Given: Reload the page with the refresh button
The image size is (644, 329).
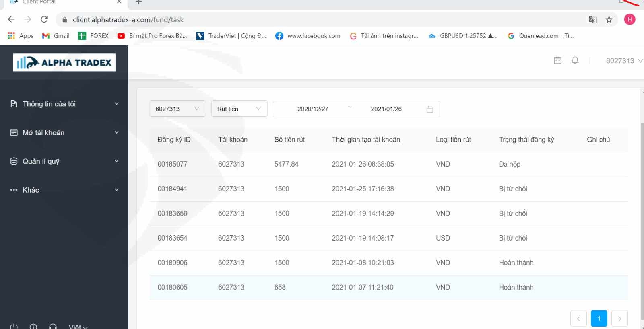Looking at the screenshot, I should [x=44, y=20].
